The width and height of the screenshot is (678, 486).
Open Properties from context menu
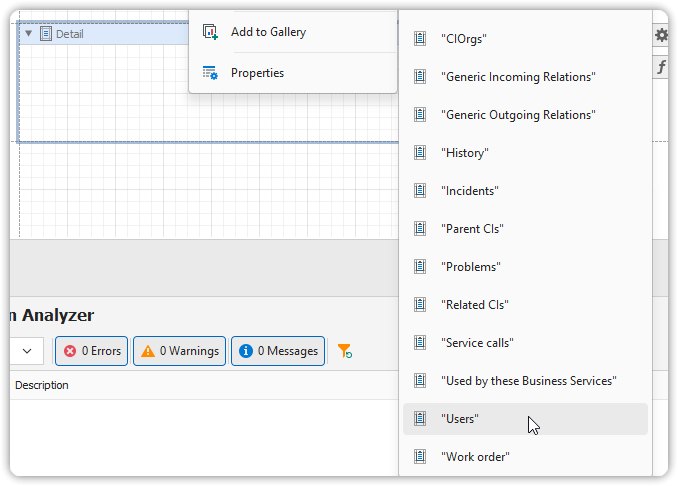pyautogui.click(x=257, y=73)
